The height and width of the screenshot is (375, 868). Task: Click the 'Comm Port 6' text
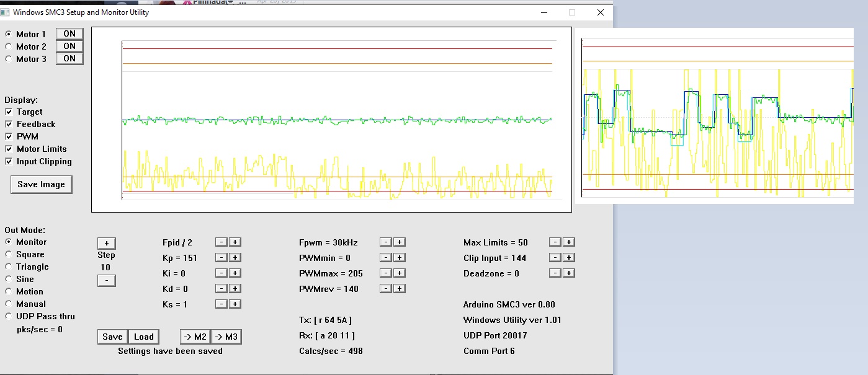pyautogui.click(x=489, y=351)
